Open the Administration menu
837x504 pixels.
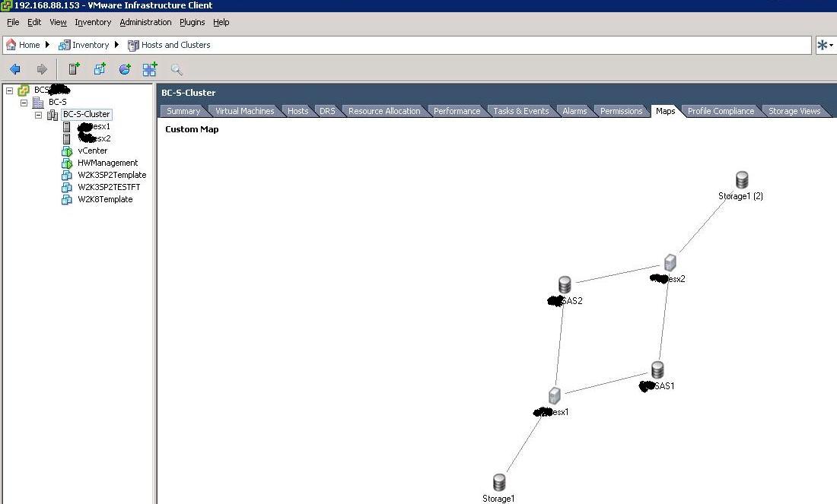[145, 22]
